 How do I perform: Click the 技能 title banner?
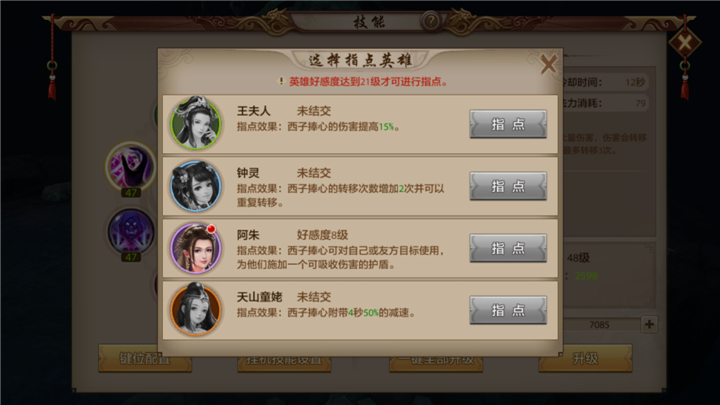pyautogui.click(x=369, y=22)
